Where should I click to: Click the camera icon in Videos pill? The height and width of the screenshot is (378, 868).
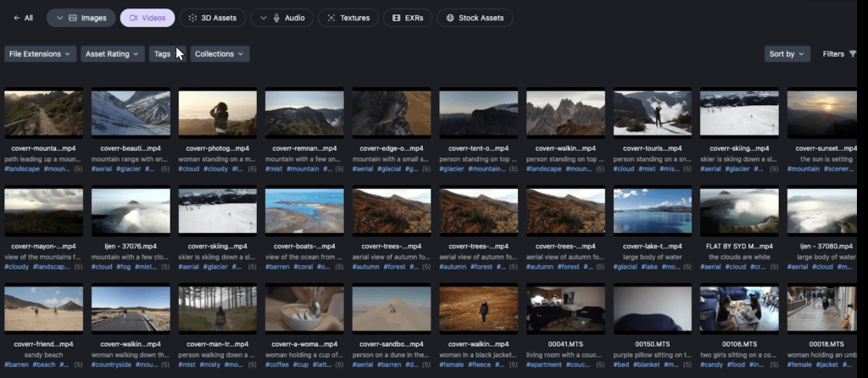(x=134, y=17)
